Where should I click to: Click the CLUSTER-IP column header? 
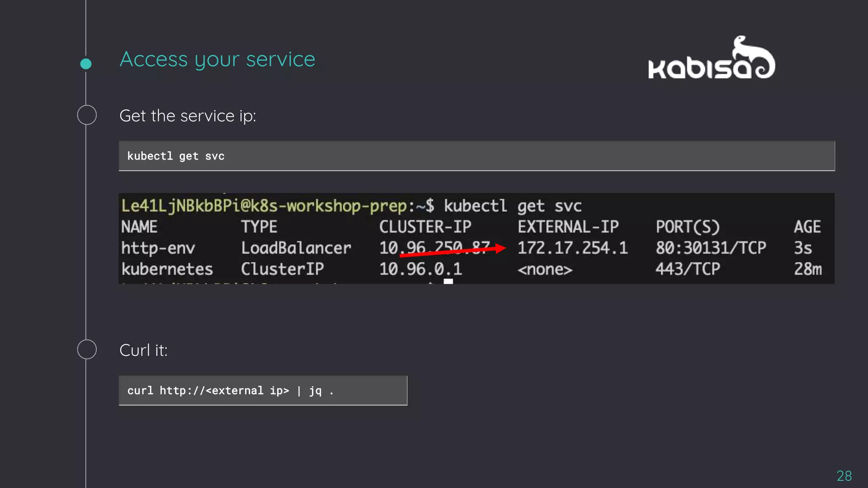[425, 227]
